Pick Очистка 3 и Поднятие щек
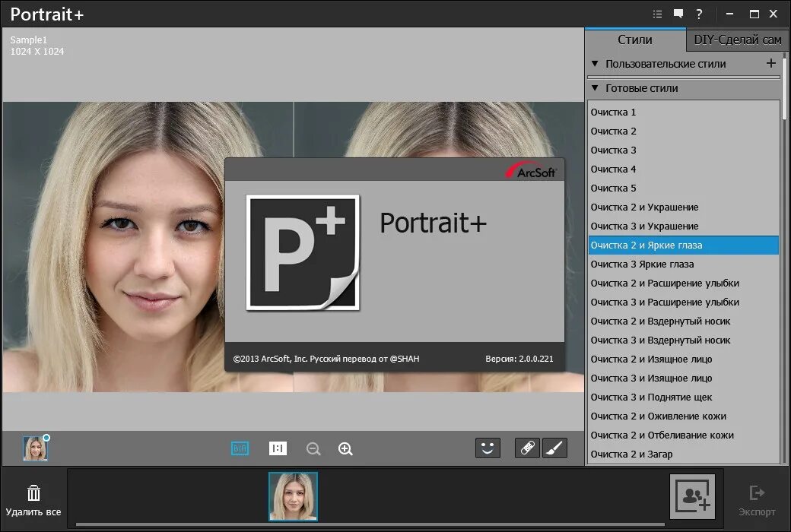The width and height of the screenshot is (791, 532). click(x=684, y=397)
